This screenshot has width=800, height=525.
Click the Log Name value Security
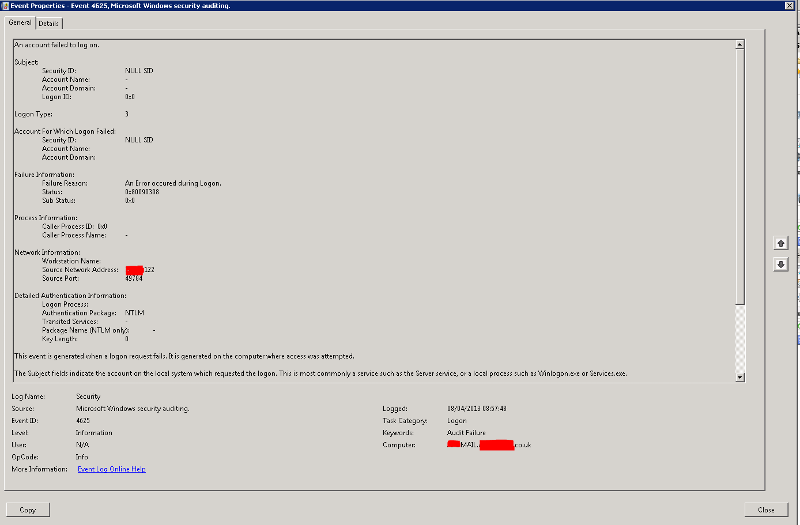pos(88,396)
